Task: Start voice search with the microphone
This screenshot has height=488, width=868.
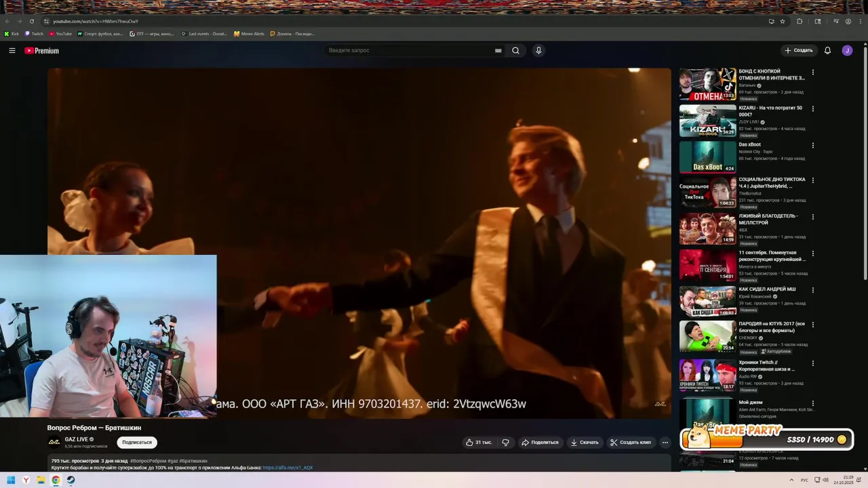Action: coord(538,50)
